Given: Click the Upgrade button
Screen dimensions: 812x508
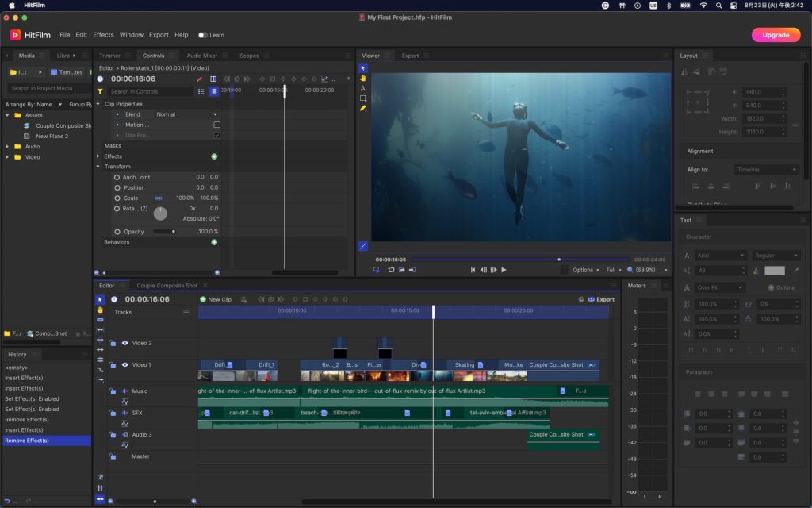Looking at the screenshot, I should click(775, 35).
